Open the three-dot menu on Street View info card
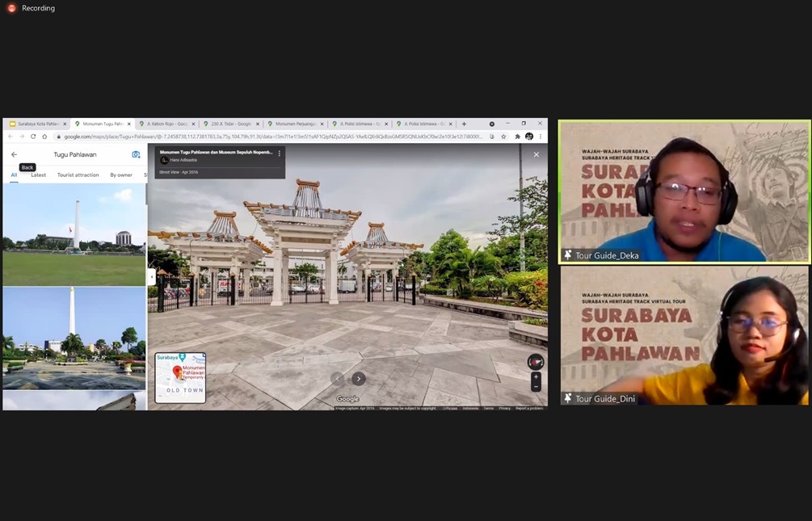The height and width of the screenshot is (521, 812). [x=280, y=153]
